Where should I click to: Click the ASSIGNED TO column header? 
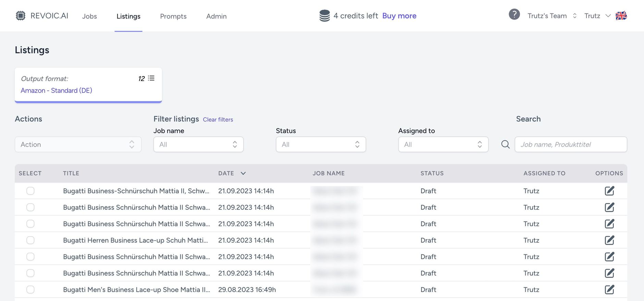pyautogui.click(x=544, y=173)
